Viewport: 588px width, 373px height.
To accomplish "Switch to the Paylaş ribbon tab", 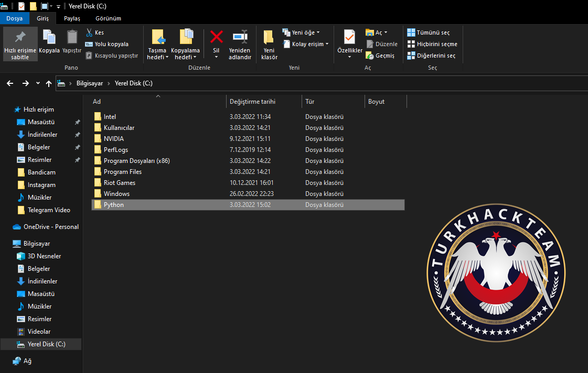I will pyautogui.click(x=72, y=18).
